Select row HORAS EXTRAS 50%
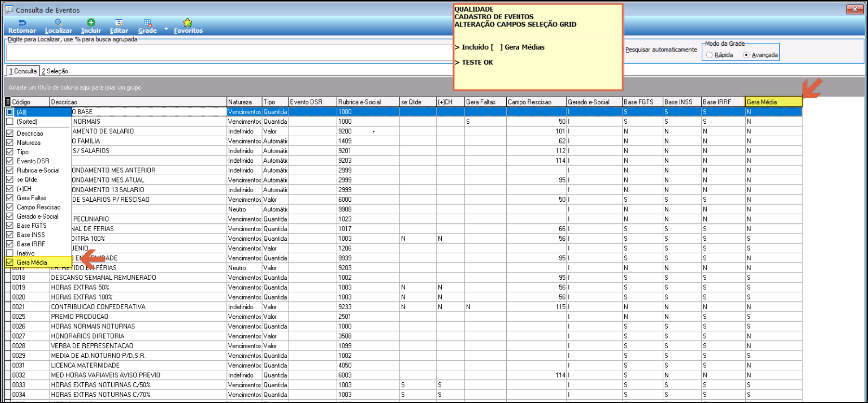The height and width of the screenshot is (403, 868). [x=403, y=287]
